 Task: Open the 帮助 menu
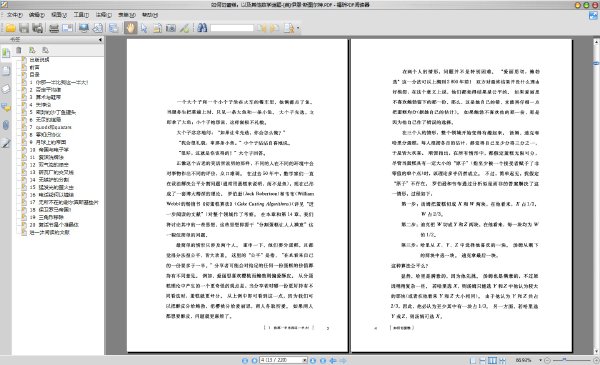[x=150, y=15]
